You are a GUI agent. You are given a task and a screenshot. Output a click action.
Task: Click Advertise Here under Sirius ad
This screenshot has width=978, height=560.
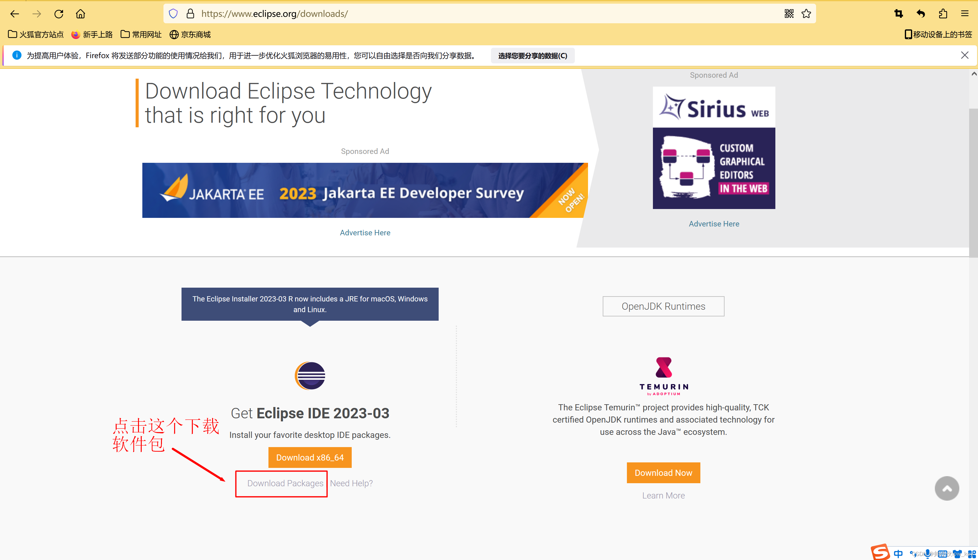coord(714,224)
